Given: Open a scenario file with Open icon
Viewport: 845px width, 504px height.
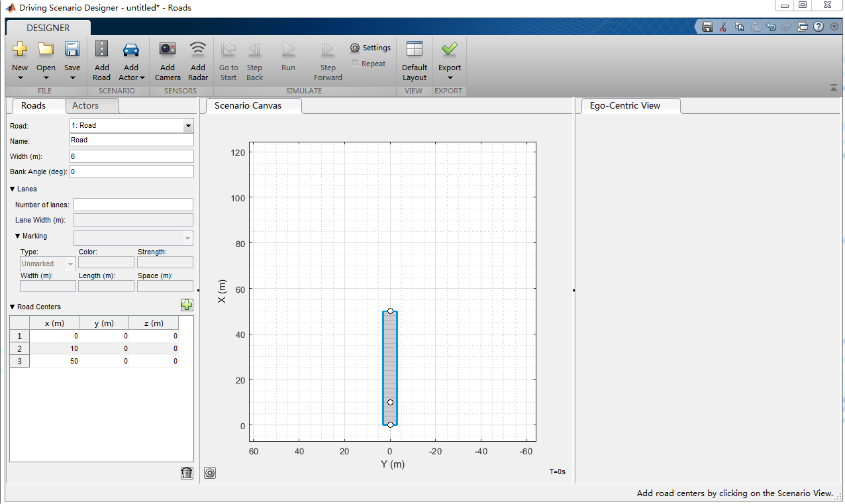Looking at the screenshot, I should (x=46, y=49).
